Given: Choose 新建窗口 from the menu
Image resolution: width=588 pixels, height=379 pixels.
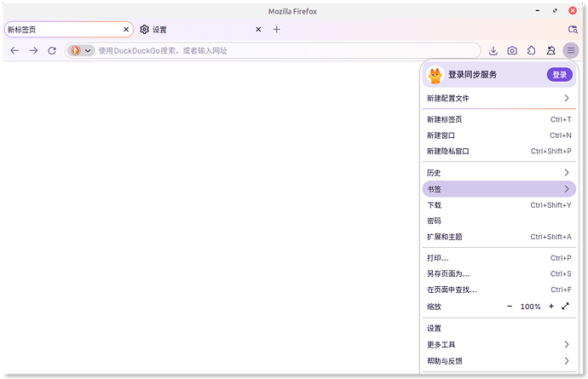Looking at the screenshot, I should pyautogui.click(x=499, y=135).
